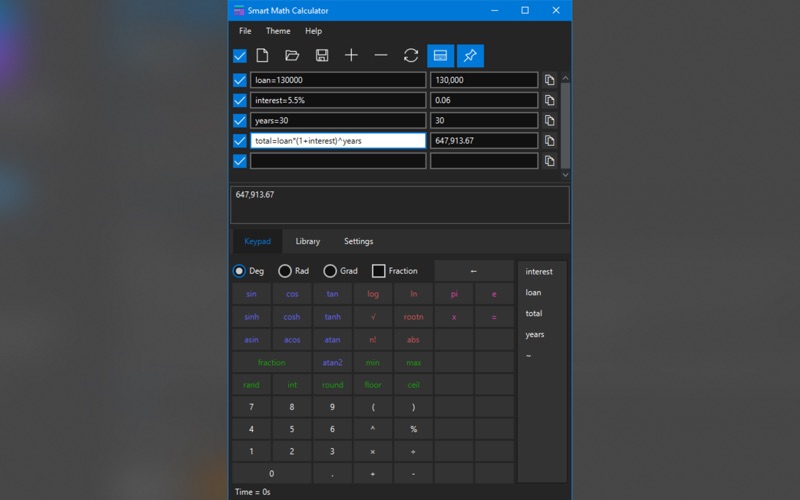The image size is (800, 500).
Task: Toggle the pin window icon
Action: (470, 56)
